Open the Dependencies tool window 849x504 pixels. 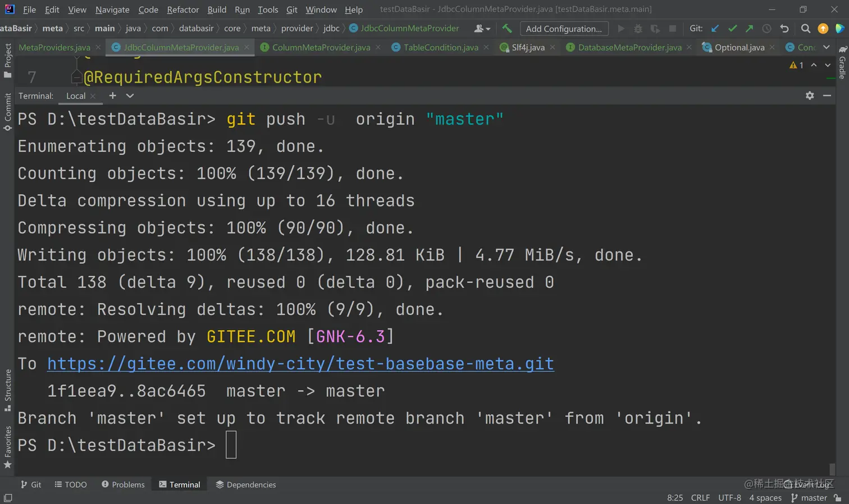pyautogui.click(x=246, y=484)
